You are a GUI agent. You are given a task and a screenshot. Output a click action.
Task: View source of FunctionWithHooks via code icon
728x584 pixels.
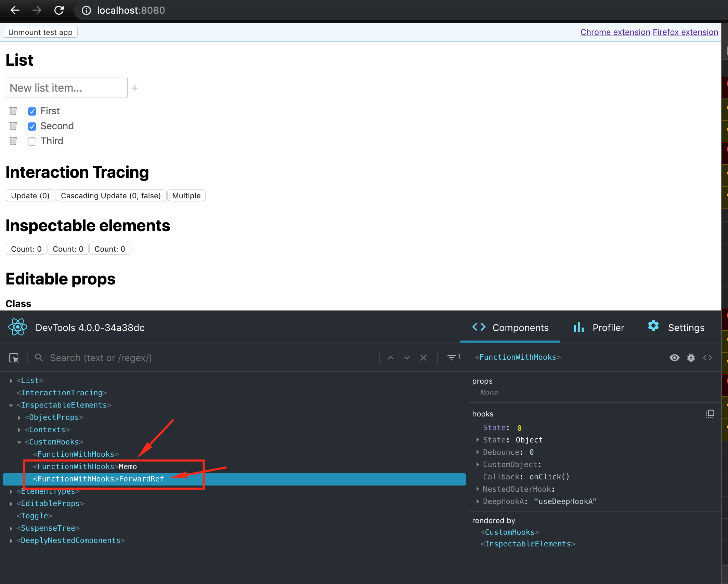coord(708,358)
